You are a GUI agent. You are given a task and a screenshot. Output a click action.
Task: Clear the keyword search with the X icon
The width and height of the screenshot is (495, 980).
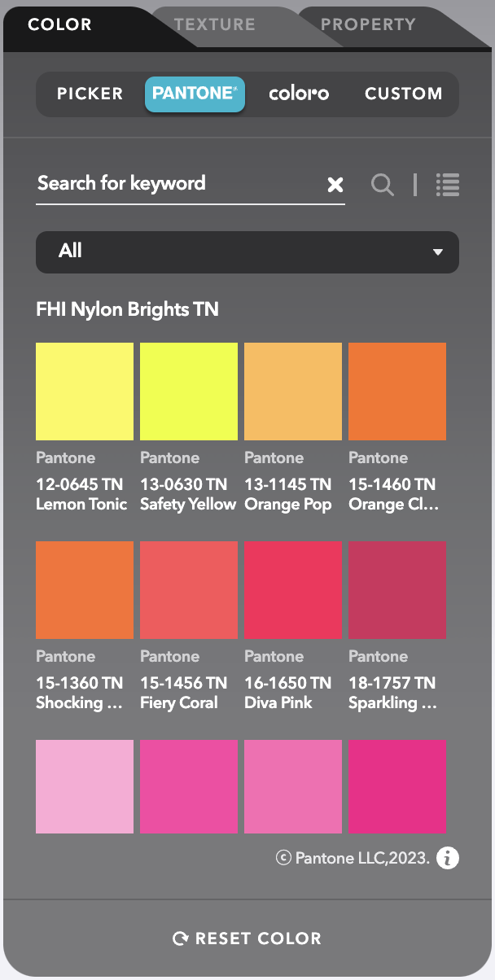pos(335,185)
